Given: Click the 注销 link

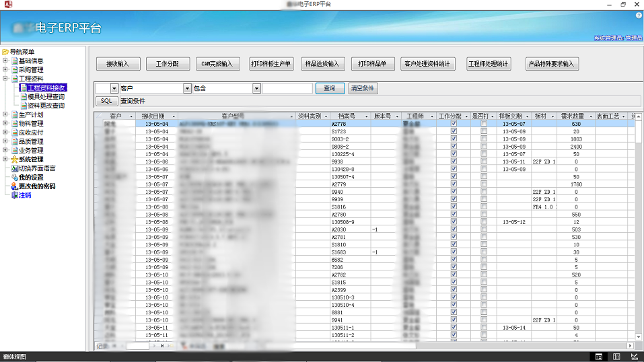Looking at the screenshot, I should 25,195.
